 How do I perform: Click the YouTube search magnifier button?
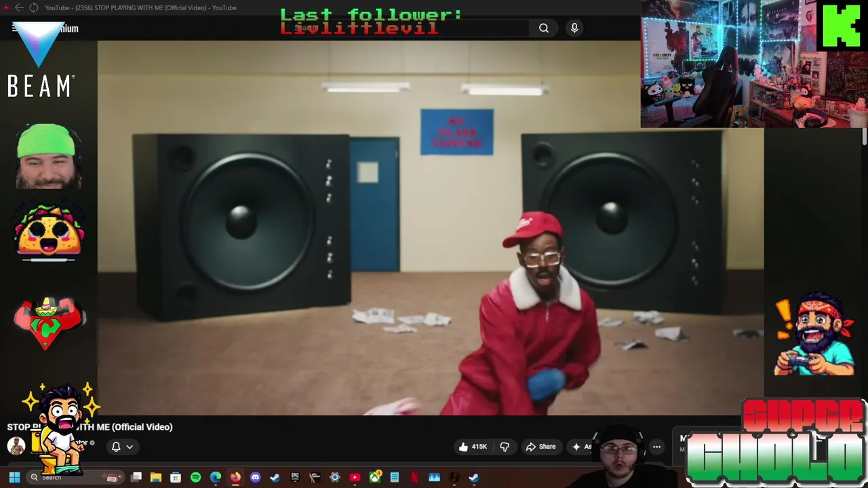coord(543,28)
